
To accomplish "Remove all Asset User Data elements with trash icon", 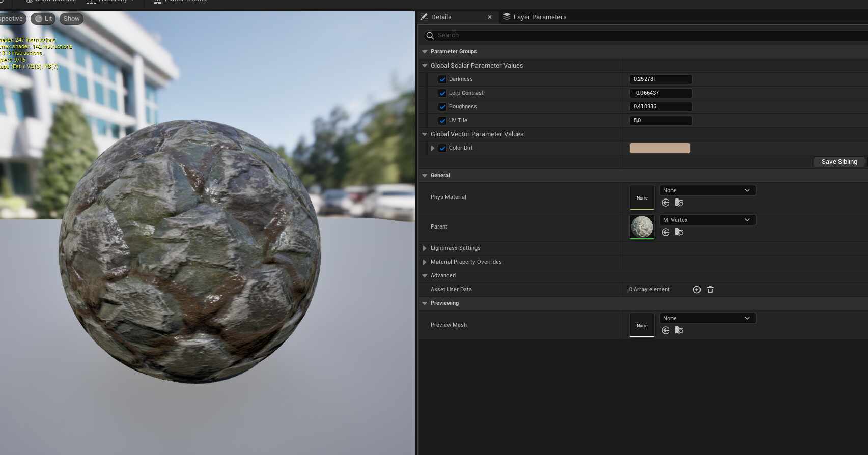I will tap(710, 290).
